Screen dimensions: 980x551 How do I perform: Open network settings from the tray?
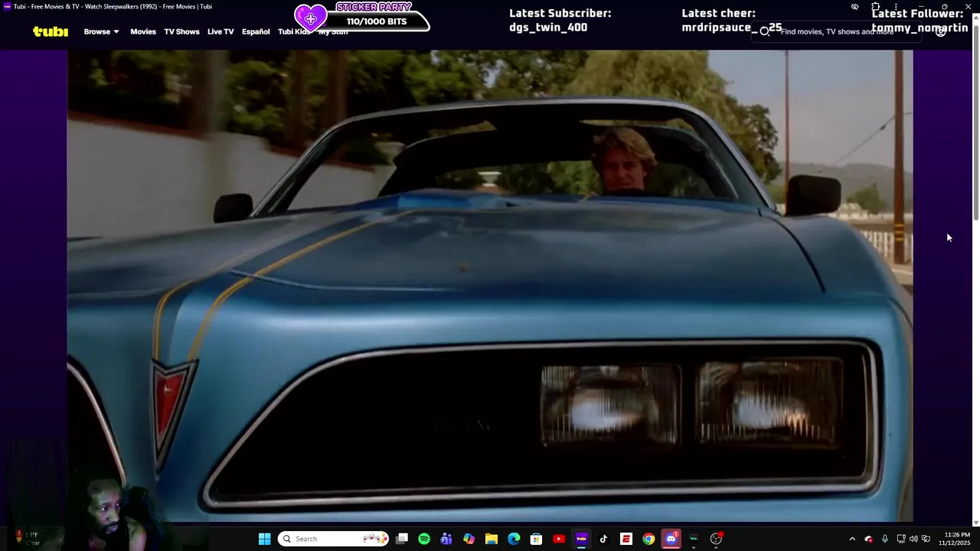point(901,539)
